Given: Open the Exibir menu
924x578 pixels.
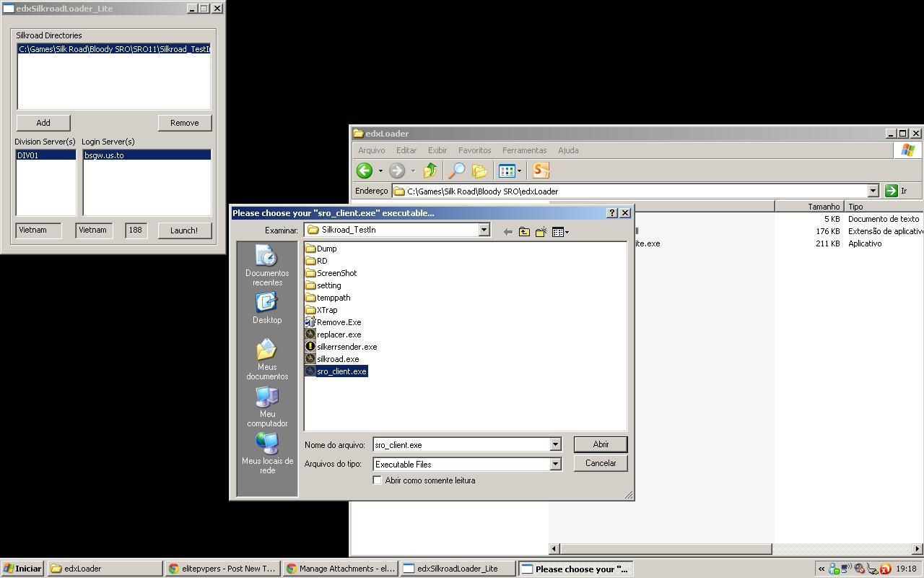Looking at the screenshot, I should coord(437,150).
